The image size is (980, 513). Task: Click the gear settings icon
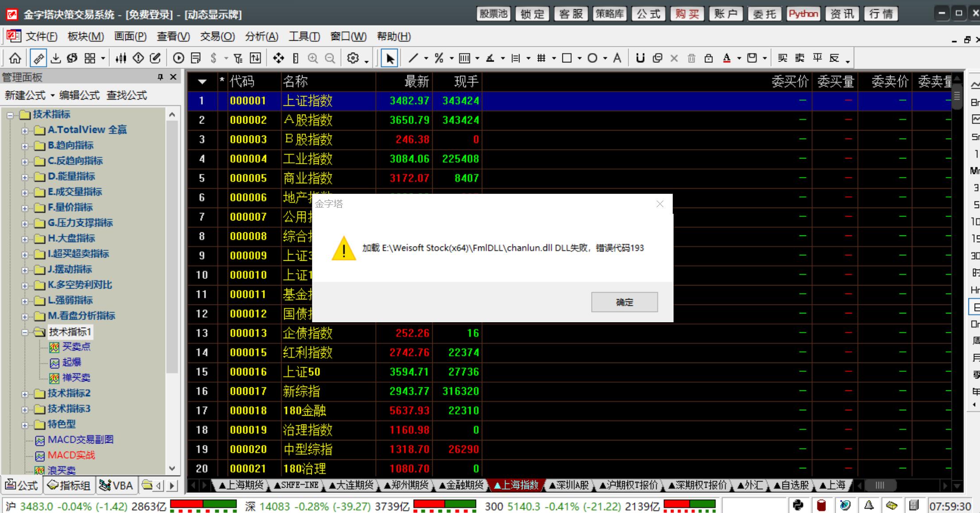coord(353,58)
